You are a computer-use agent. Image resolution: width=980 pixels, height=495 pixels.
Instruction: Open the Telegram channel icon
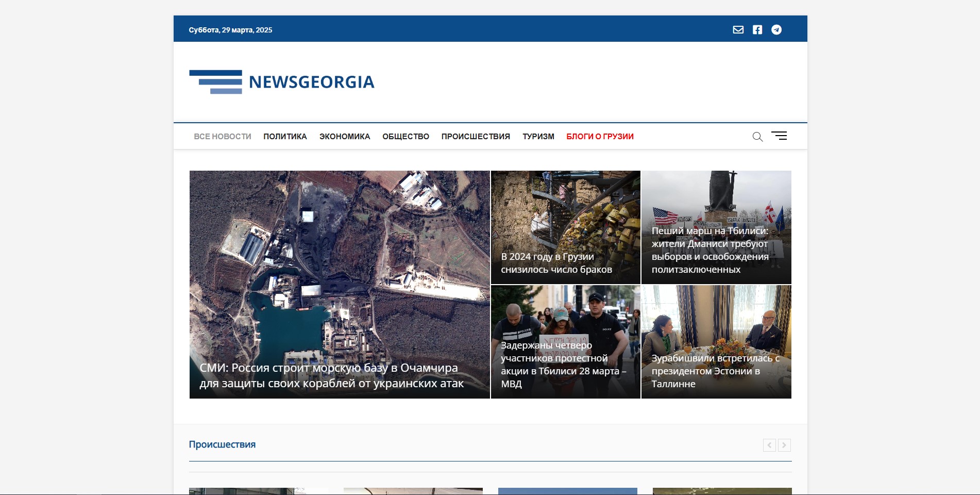coord(776,30)
